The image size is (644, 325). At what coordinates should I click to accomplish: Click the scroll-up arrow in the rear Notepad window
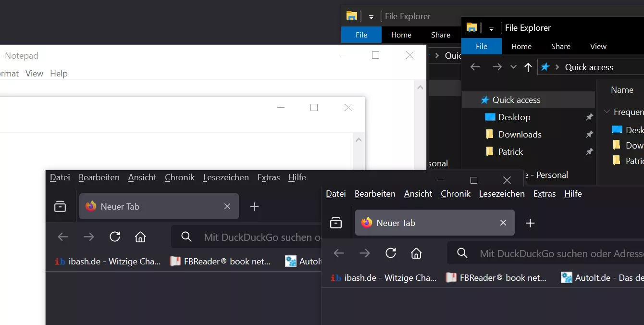pyautogui.click(x=420, y=87)
